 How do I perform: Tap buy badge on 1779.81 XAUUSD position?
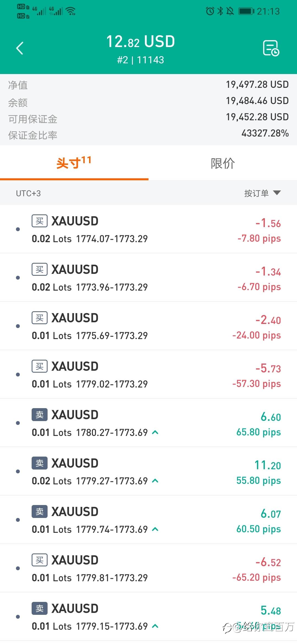point(40,560)
